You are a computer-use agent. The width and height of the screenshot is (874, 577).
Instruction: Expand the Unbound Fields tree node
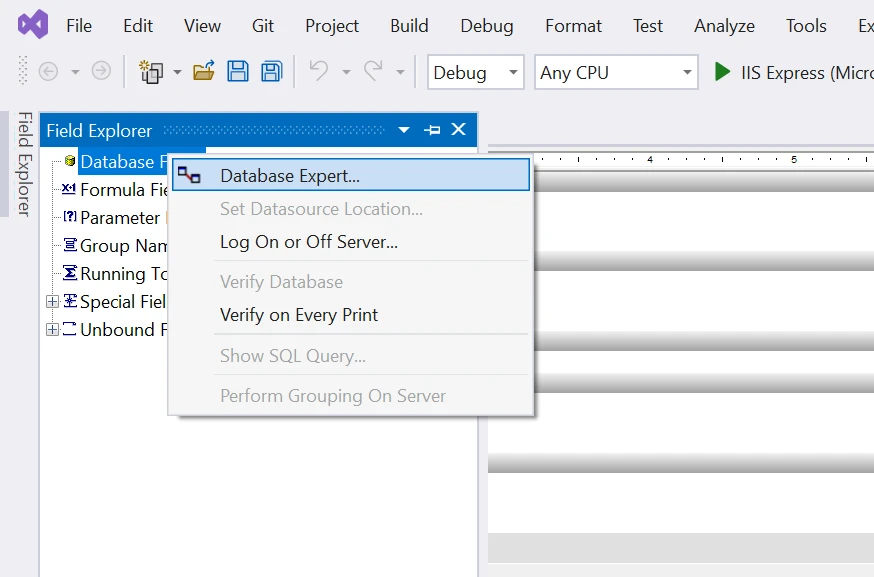click(x=52, y=330)
